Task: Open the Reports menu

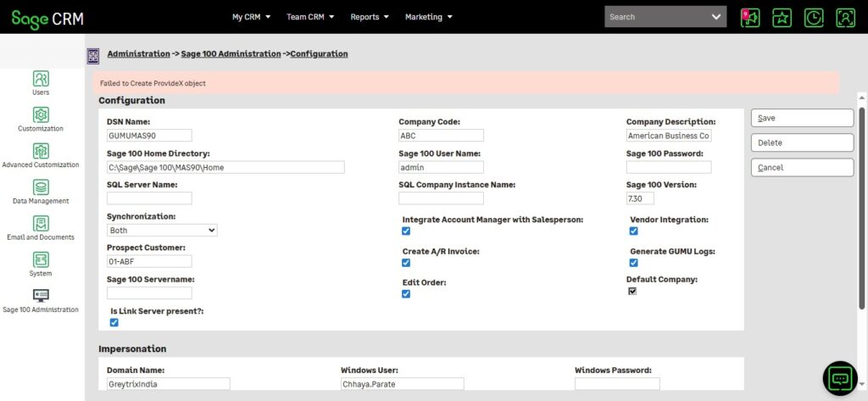Action: (370, 17)
